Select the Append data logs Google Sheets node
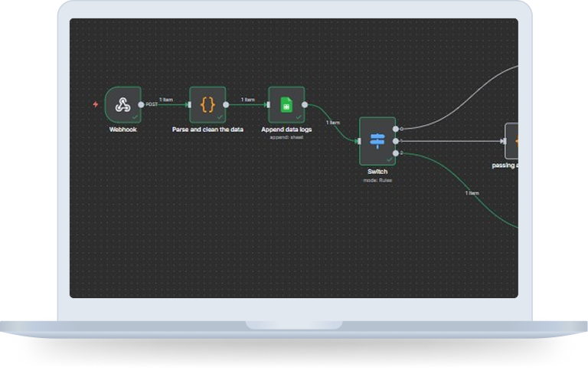Image resolution: width=588 pixels, height=371 pixels. (x=286, y=104)
